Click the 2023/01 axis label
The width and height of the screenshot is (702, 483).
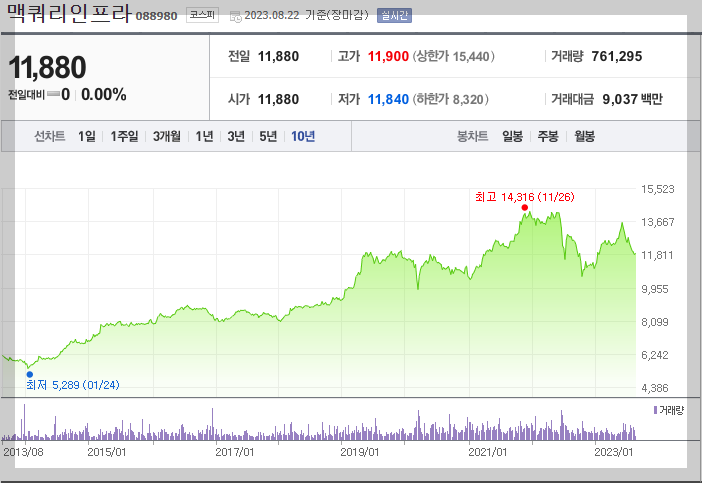(x=613, y=452)
